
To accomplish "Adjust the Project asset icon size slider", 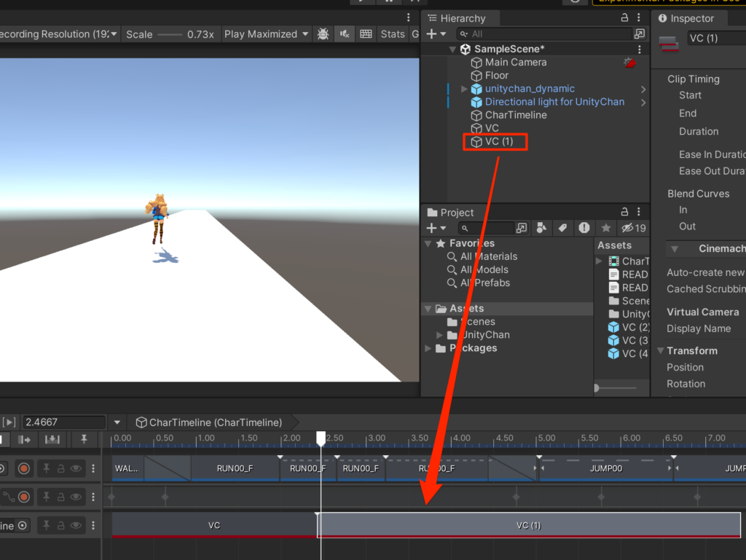I will (616, 388).
